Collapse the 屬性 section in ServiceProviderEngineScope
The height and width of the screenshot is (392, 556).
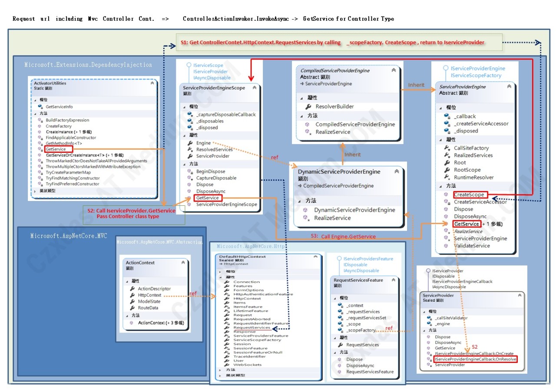[x=185, y=135]
